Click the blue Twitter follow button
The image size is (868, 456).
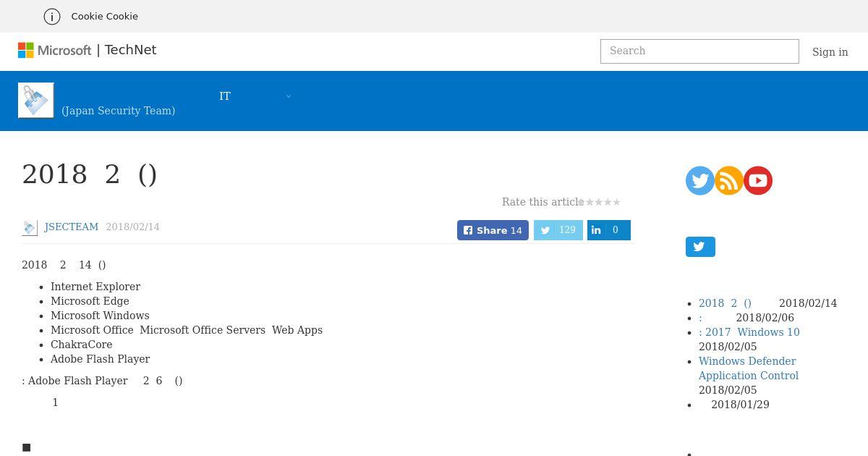tap(700, 247)
